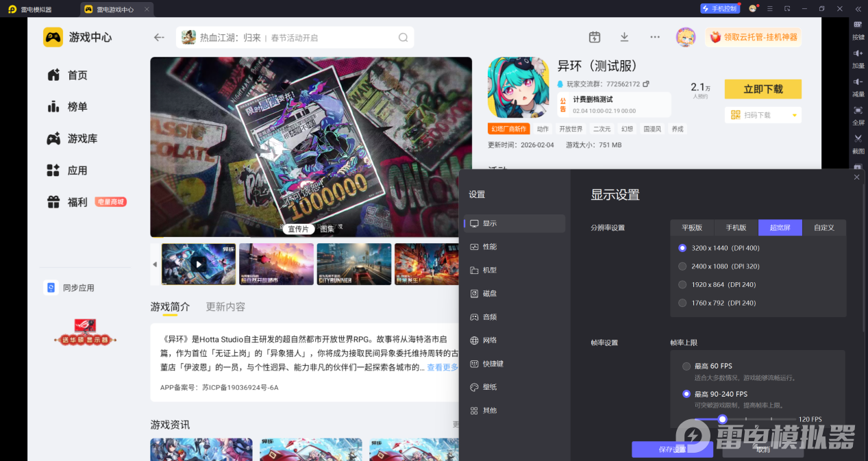Open 其他 settings section
The image size is (868, 461).
[x=514, y=410]
